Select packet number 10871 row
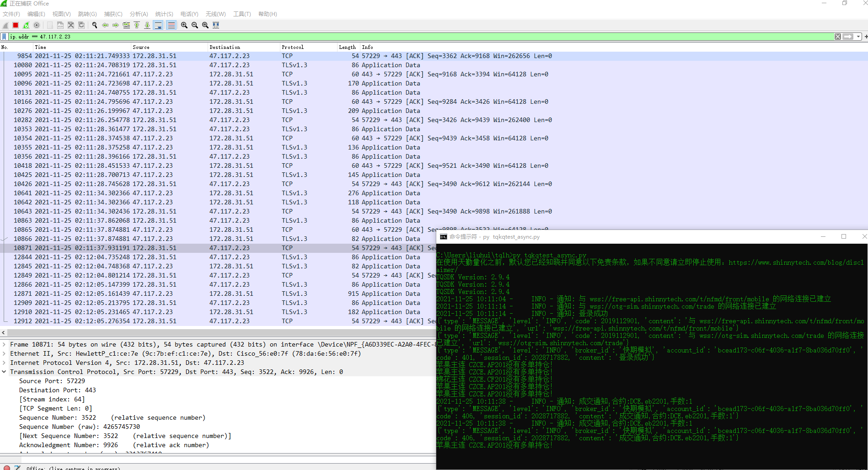The height and width of the screenshot is (470, 868). pos(218,248)
